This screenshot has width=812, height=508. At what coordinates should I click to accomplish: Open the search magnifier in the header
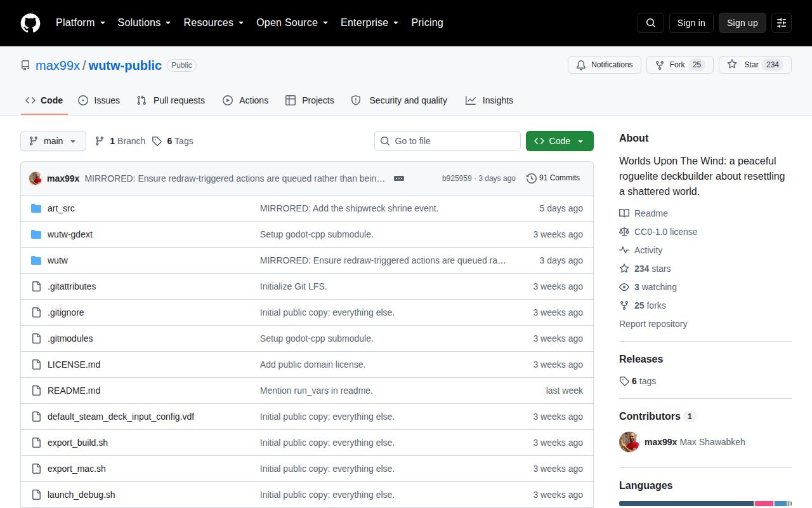click(651, 23)
